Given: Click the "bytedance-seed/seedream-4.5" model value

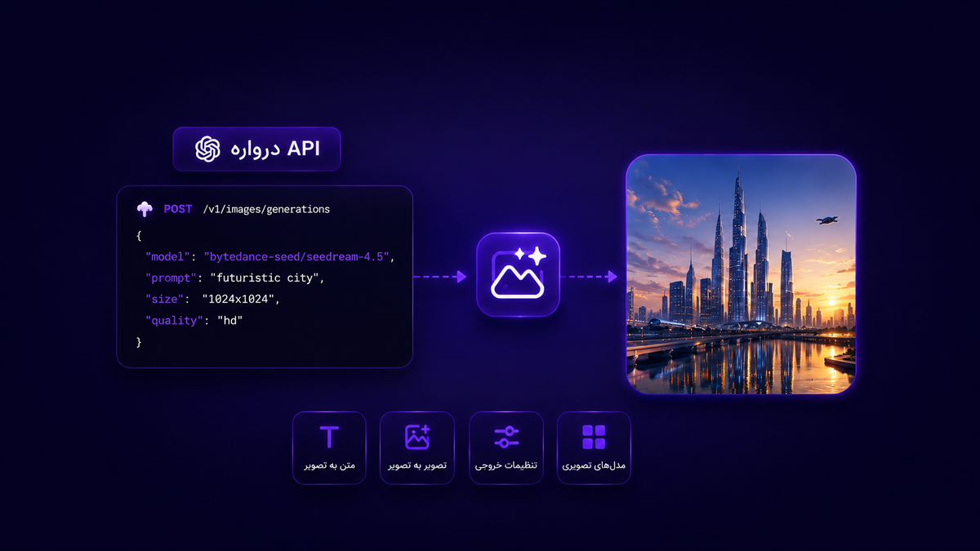Looking at the screenshot, I should (298, 256).
